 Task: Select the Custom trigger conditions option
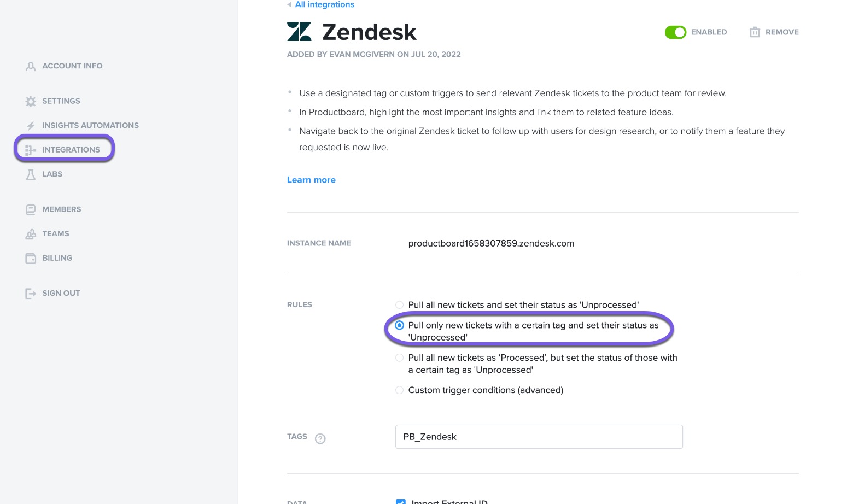click(400, 390)
